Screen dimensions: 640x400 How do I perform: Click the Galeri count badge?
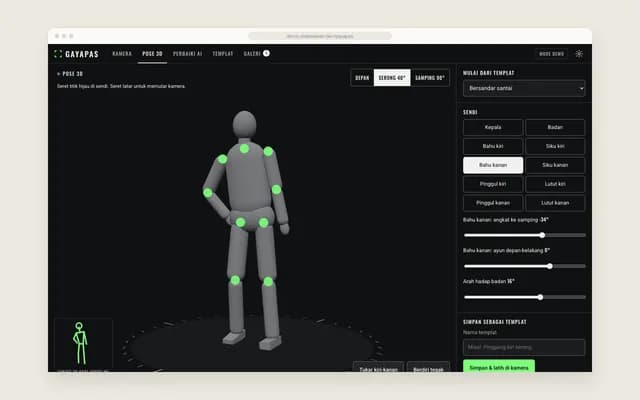point(266,53)
